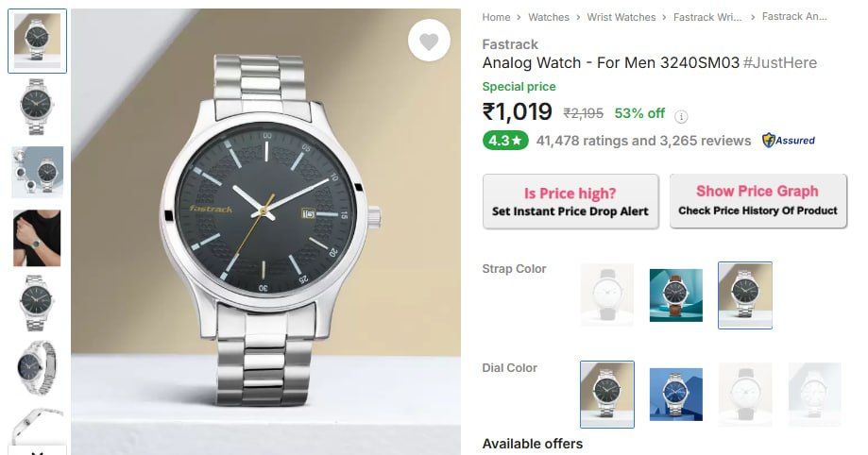Go to Home in the breadcrumb
868x455 pixels.
[x=496, y=17]
